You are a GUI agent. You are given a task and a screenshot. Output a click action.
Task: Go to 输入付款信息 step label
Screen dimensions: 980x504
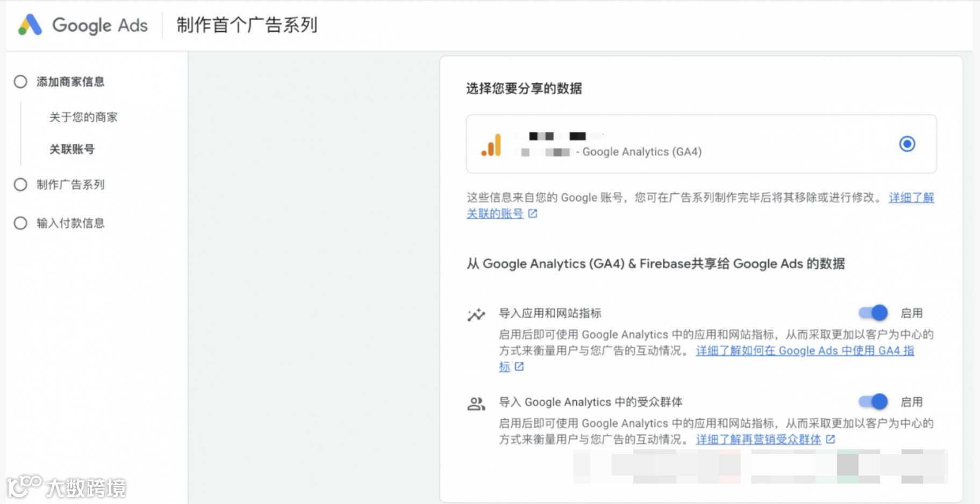click(x=70, y=223)
